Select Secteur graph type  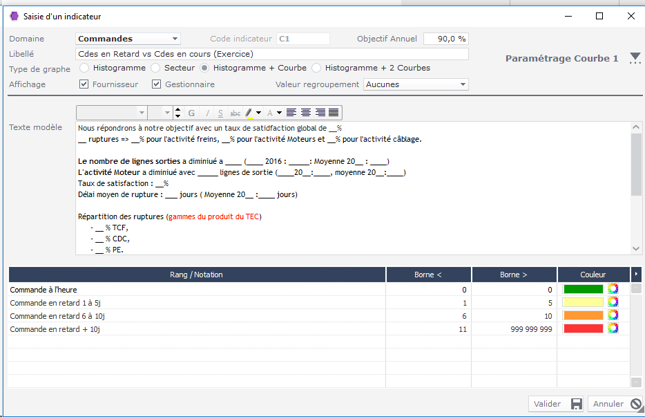[x=155, y=68]
